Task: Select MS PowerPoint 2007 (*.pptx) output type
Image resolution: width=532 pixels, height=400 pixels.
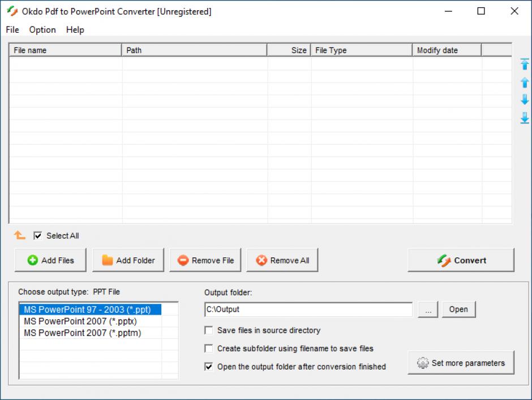Action: [90, 321]
